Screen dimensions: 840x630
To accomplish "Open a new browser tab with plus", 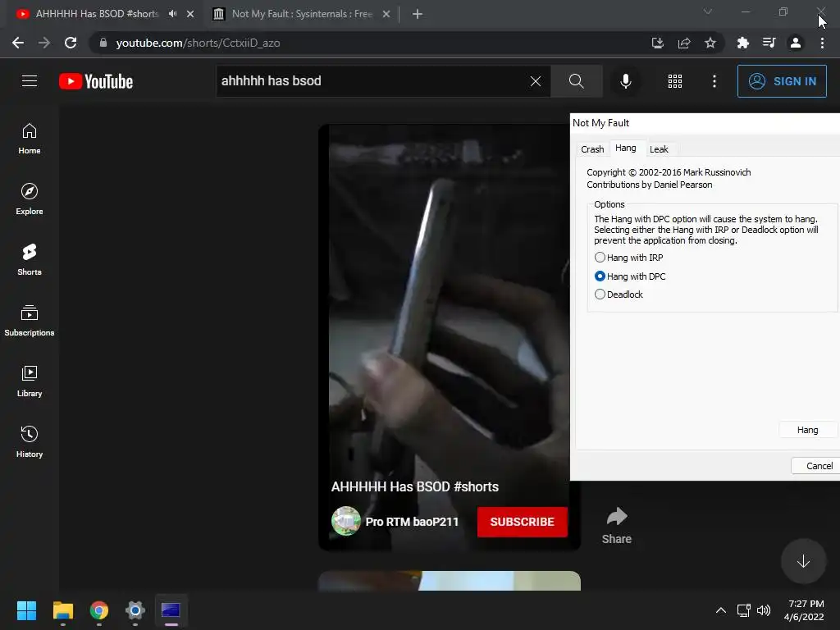I will pyautogui.click(x=418, y=14).
